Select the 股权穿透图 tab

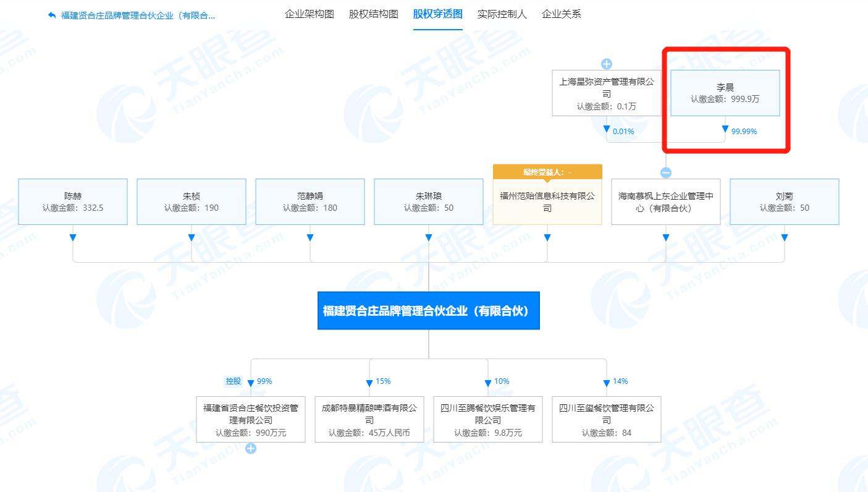tap(438, 14)
